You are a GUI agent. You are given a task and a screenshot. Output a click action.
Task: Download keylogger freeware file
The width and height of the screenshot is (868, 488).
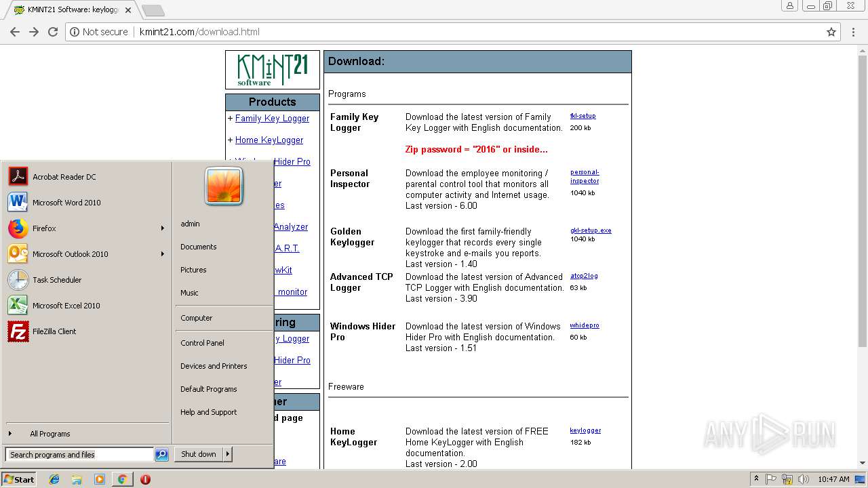585,430
